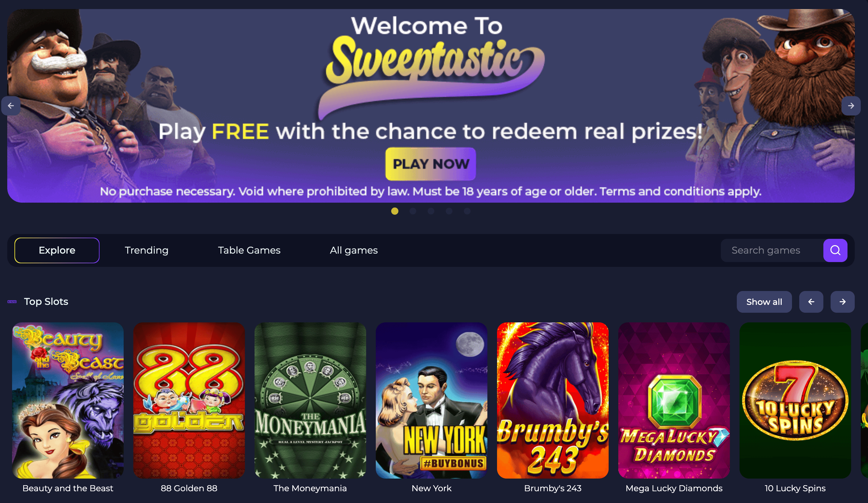This screenshot has width=868, height=503.
Task: Switch to the Trending tab
Action: pos(146,250)
